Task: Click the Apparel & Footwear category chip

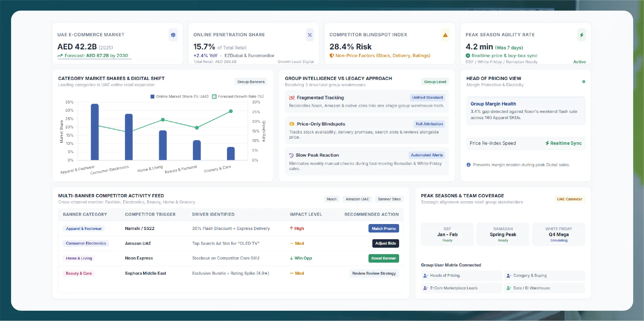Action: point(84,229)
